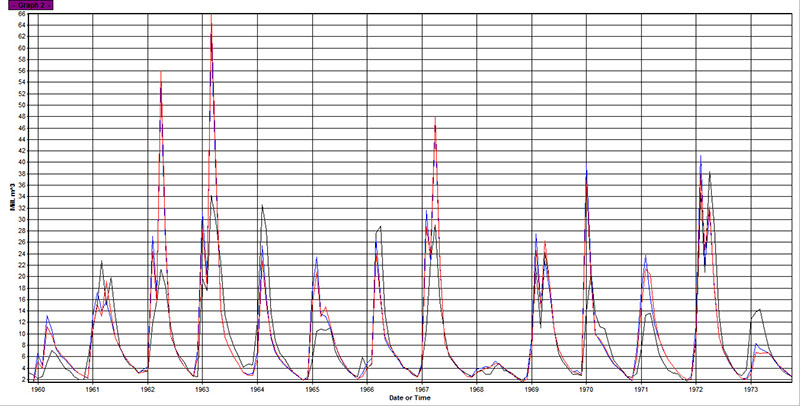Viewport: 800px width, 406px height.
Task: Click the blue series peak in 1970
Action: [586, 172]
